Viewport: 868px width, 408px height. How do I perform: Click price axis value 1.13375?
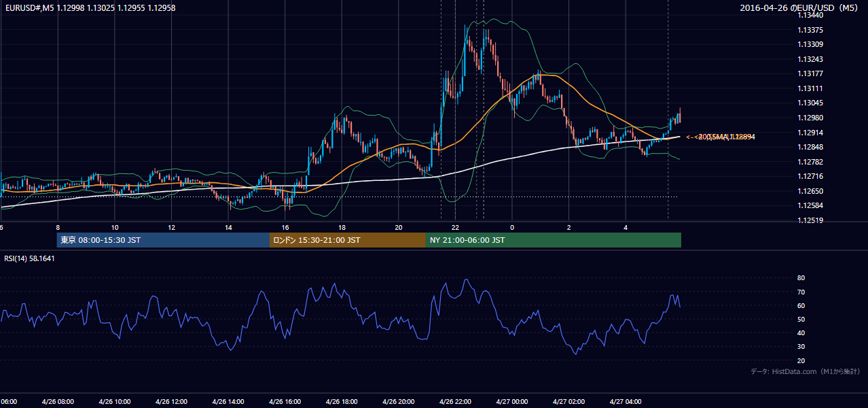[811, 30]
